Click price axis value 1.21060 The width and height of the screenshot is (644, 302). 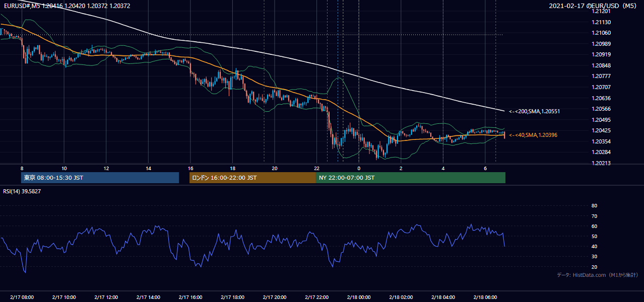(601, 33)
